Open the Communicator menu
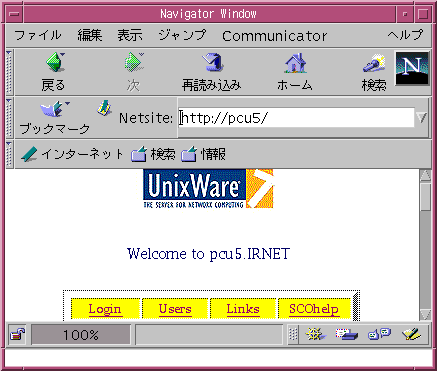The image size is (437, 371). coord(275,36)
